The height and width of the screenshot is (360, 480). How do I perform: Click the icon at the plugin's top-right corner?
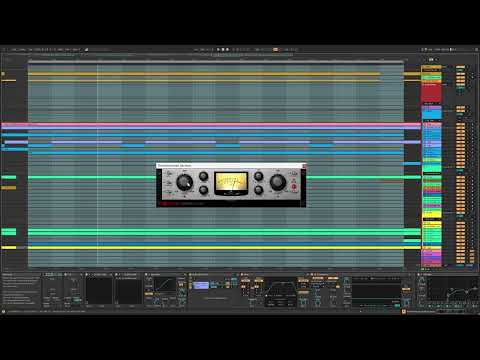[294, 173]
